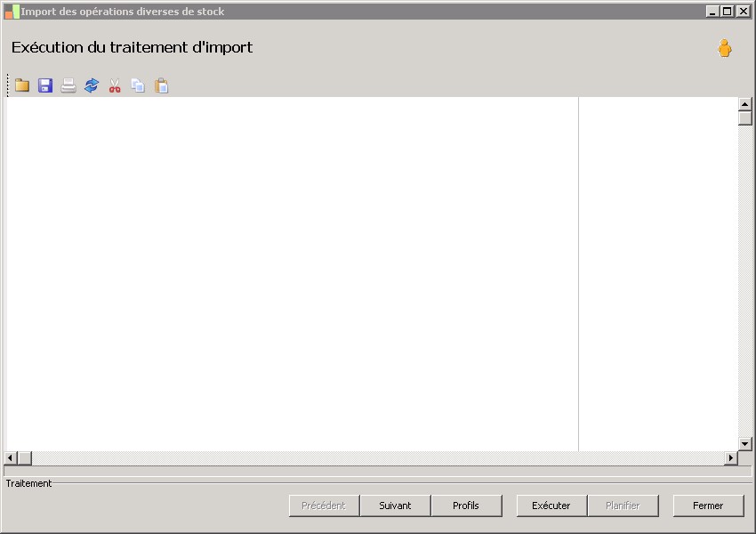
Task: Click vertical scrollbar up arrow
Action: click(745, 104)
